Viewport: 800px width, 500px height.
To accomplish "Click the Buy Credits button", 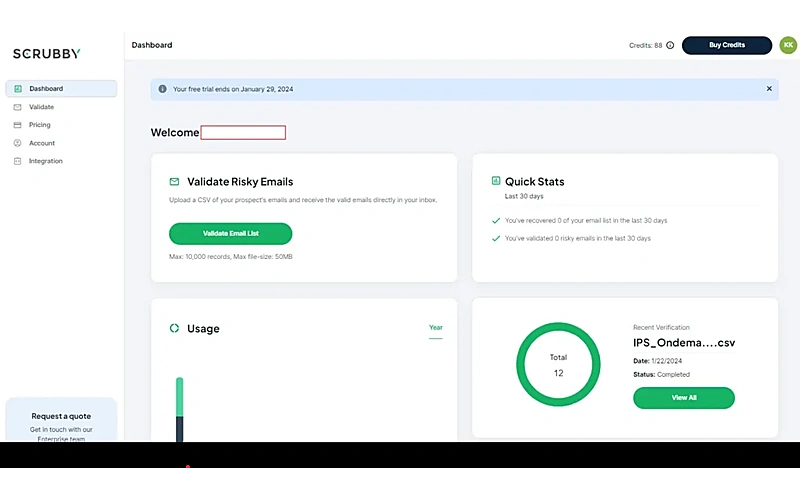I will point(727,45).
